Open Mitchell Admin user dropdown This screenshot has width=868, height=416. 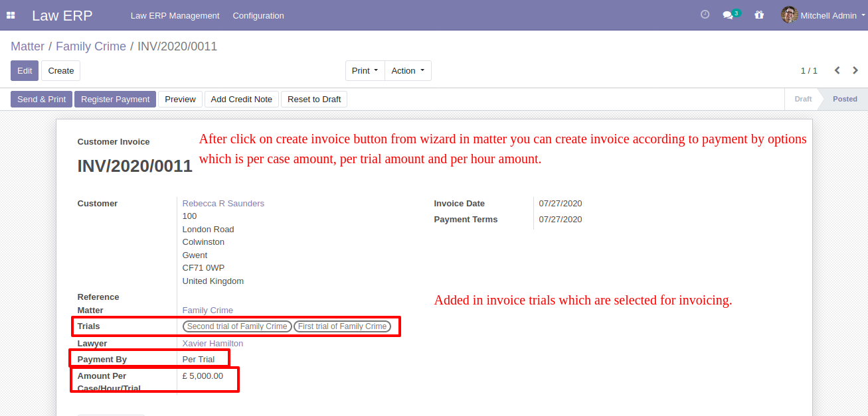coord(829,15)
